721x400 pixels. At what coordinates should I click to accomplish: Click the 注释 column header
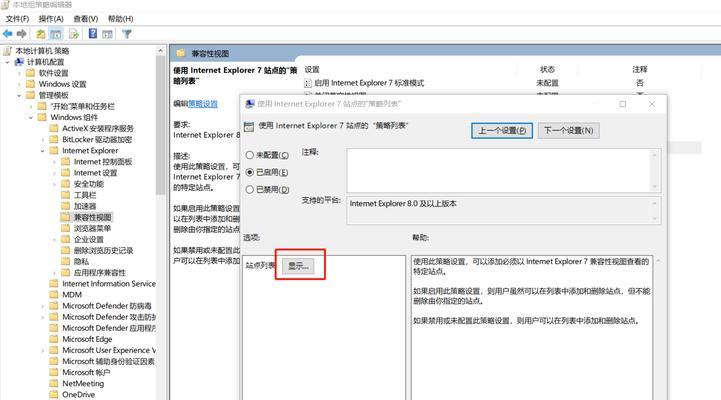click(x=640, y=69)
